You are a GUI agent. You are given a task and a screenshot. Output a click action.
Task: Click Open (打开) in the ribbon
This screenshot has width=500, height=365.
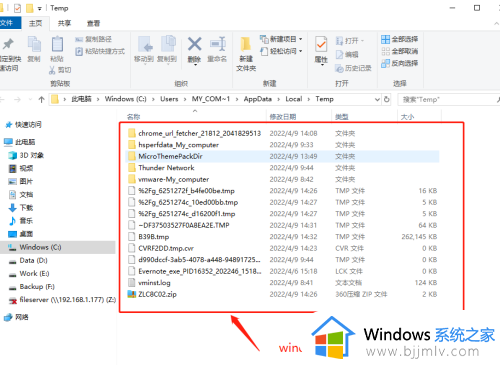pyautogui.click(x=350, y=41)
